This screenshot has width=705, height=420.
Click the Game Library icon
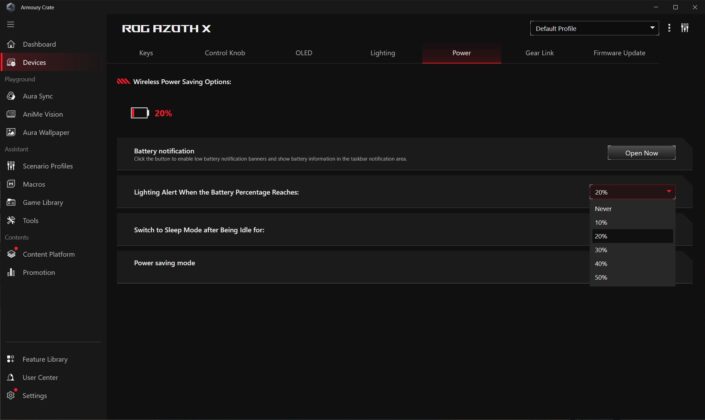[11, 202]
